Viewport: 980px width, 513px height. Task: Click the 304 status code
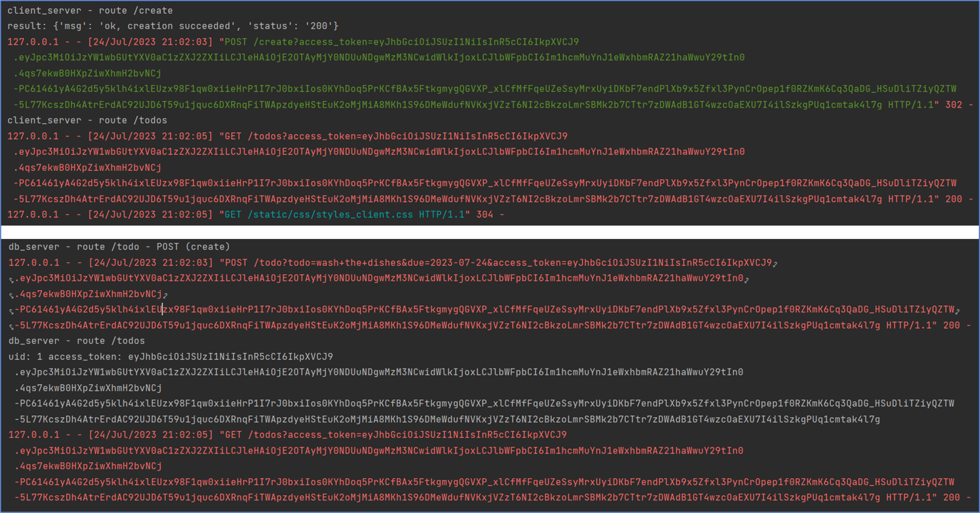click(x=485, y=214)
